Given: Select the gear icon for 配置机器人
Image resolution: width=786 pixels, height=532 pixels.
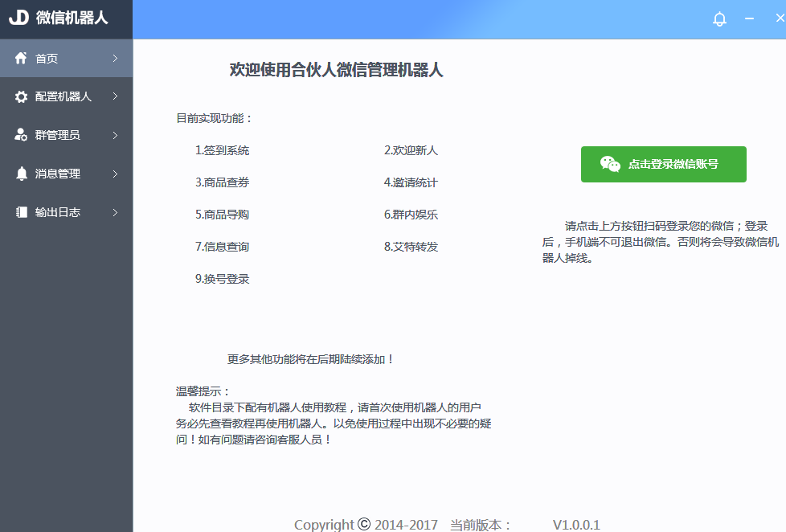Looking at the screenshot, I should point(19,96).
